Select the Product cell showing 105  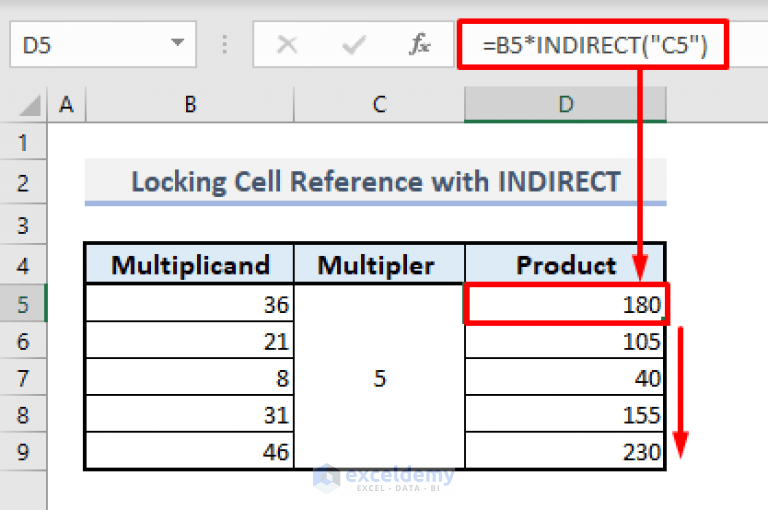(x=565, y=340)
